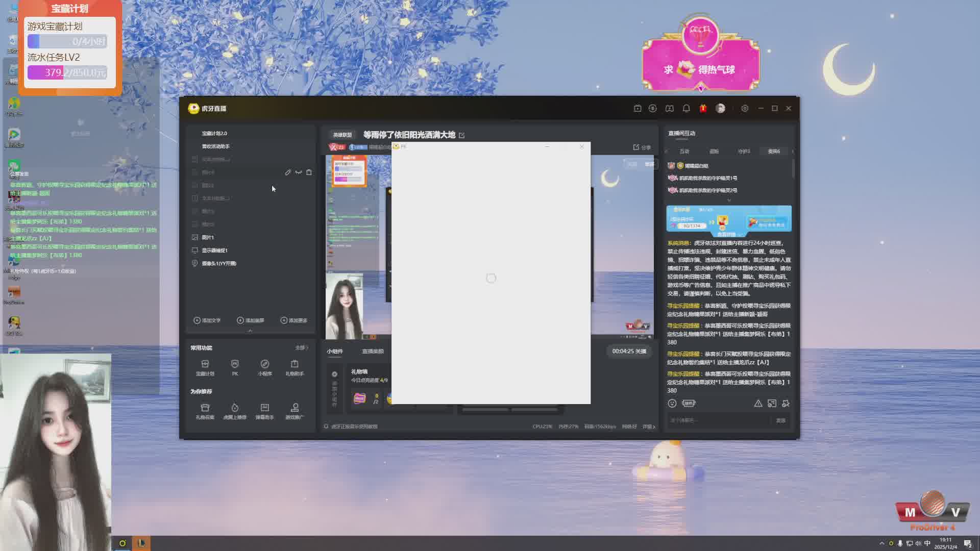Select the 摄像头1(YY开播) camera source

218,263
